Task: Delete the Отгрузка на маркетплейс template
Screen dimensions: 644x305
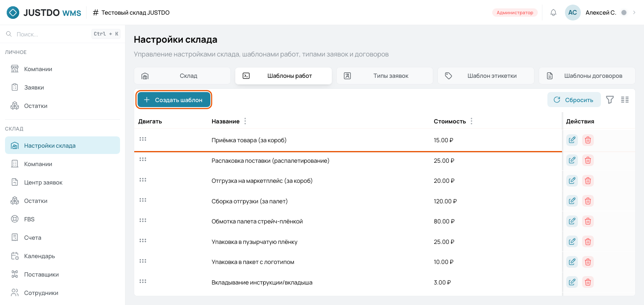Action: click(x=588, y=181)
